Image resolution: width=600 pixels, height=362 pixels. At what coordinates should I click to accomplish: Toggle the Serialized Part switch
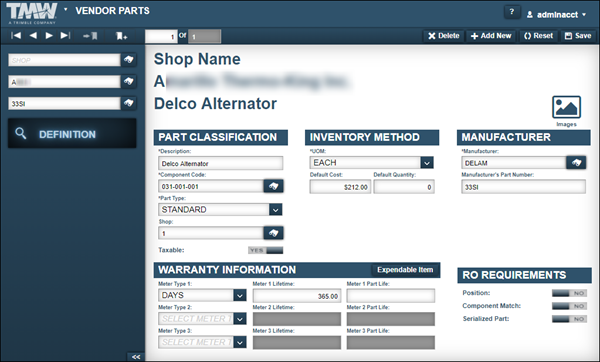pyautogui.click(x=569, y=319)
